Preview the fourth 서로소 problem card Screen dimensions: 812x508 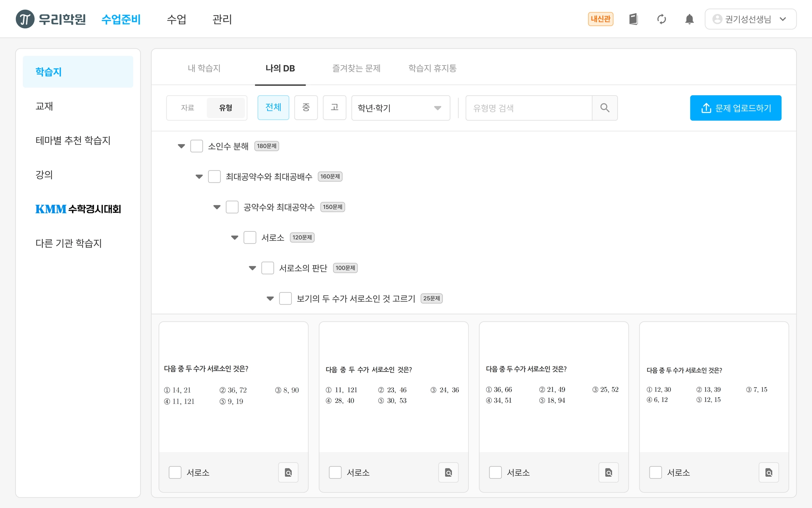tap(769, 472)
